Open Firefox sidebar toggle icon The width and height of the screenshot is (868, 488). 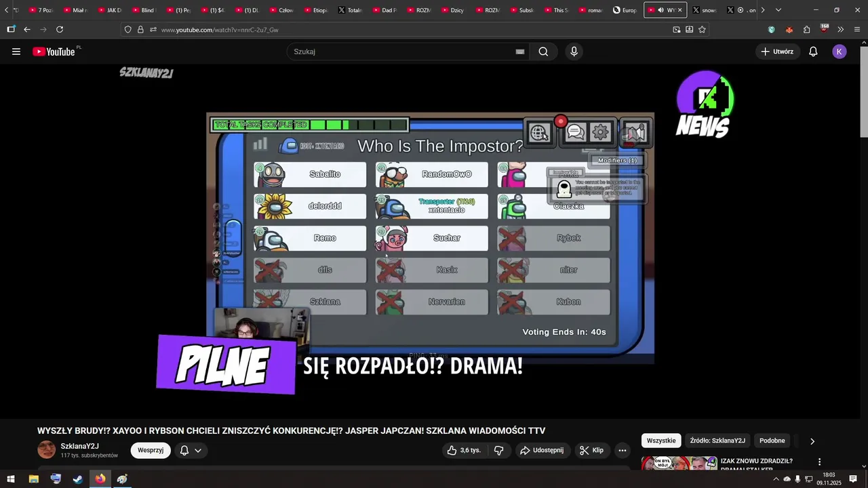pos(11,29)
